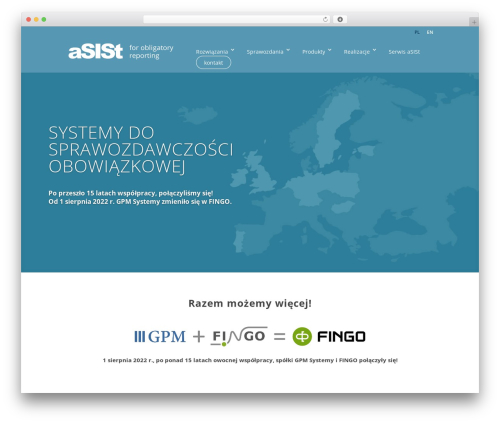500x423 pixels.
Task: Expand the Realizacje menu chevron
Action: pos(374,50)
